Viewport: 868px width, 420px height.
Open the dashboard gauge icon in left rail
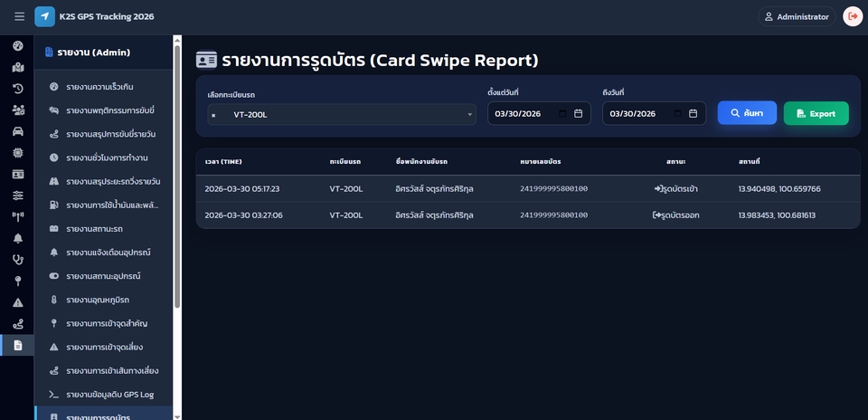point(18,45)
